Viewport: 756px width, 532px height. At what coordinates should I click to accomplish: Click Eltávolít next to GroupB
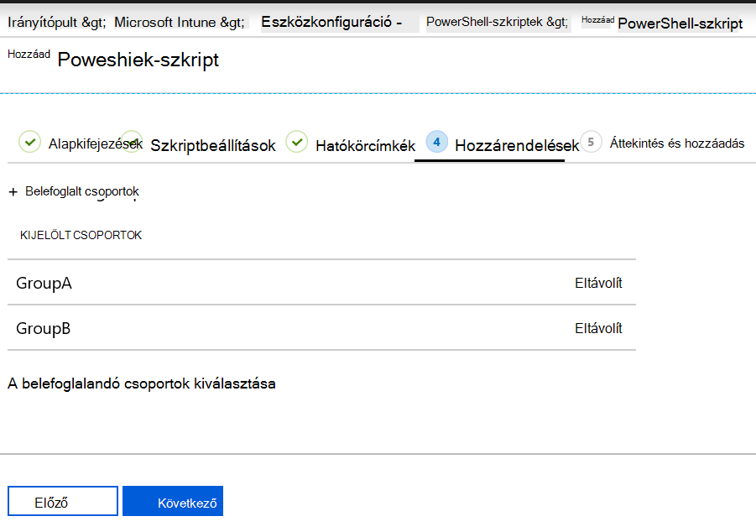coord(598,328)
